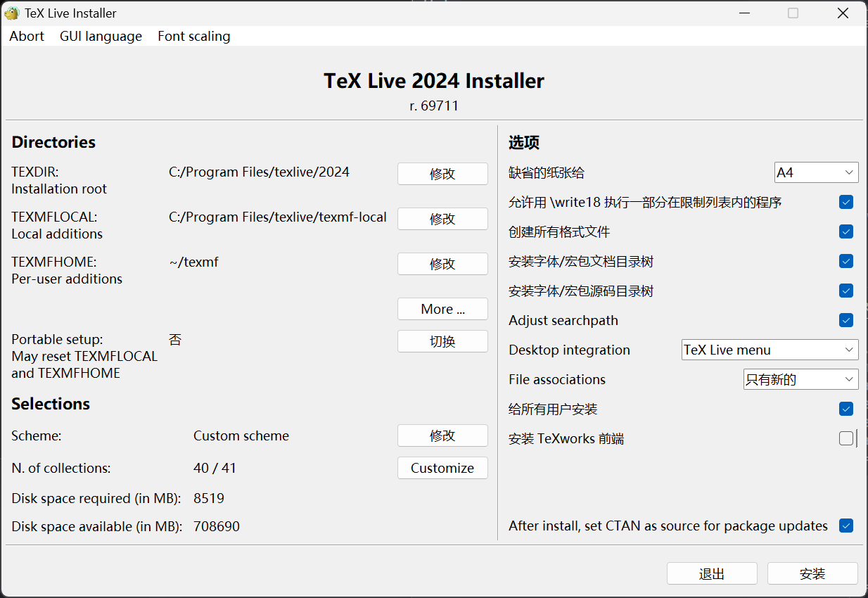Disable the Adjust searchpath checkbox

click(845, 321)
